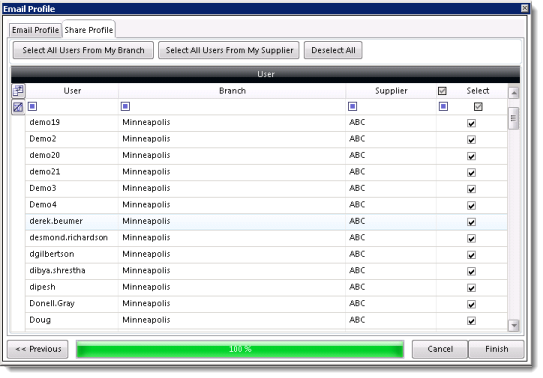543x378 pixels.
Task: Uncheck the checkbox for demo21
Action: (471, 173)
